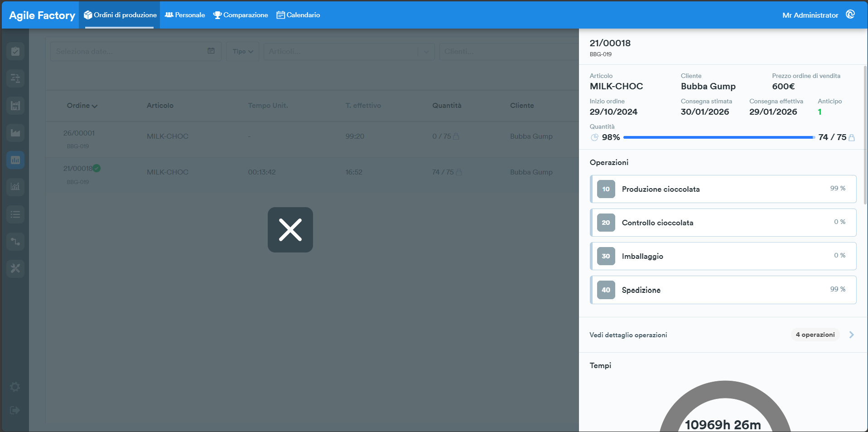868x432 pixels.
Task: Open operation 40 Spedizione
Action: pyautogui.click(x=723, y=290)
